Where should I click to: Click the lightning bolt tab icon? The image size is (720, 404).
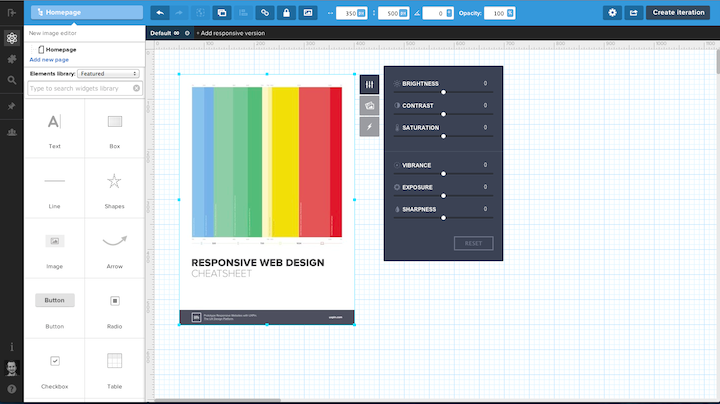(369, 127)
